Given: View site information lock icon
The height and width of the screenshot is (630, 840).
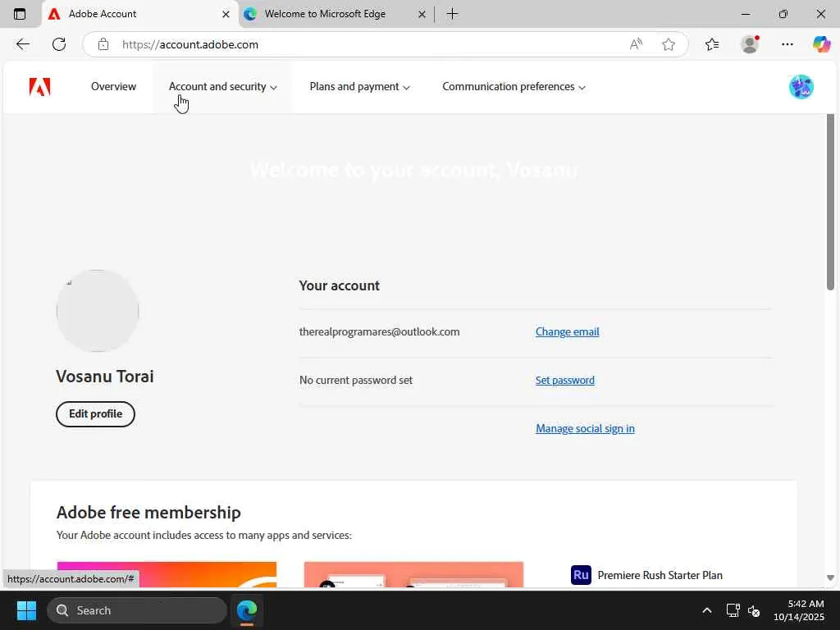Looking at the screenshot, I should pos(103,44).
